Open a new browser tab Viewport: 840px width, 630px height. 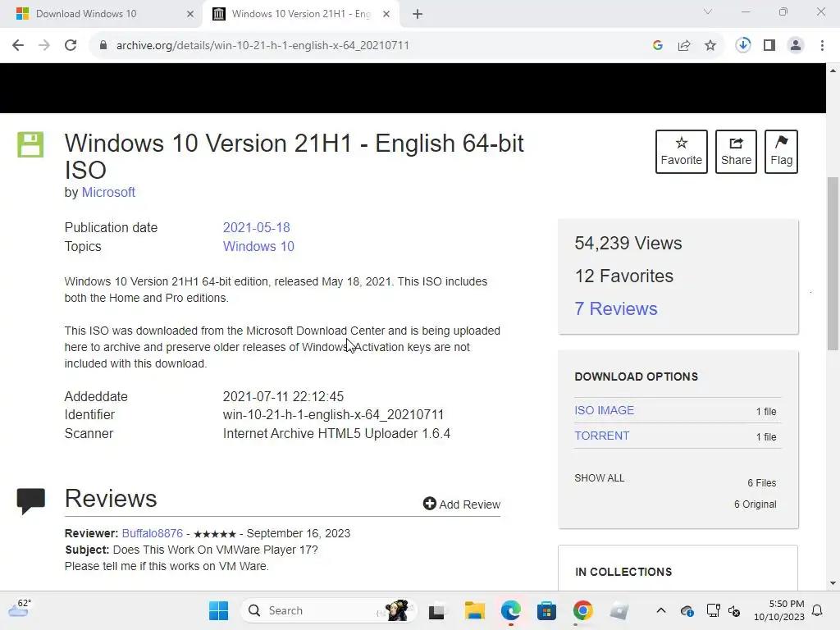(418, 14)
